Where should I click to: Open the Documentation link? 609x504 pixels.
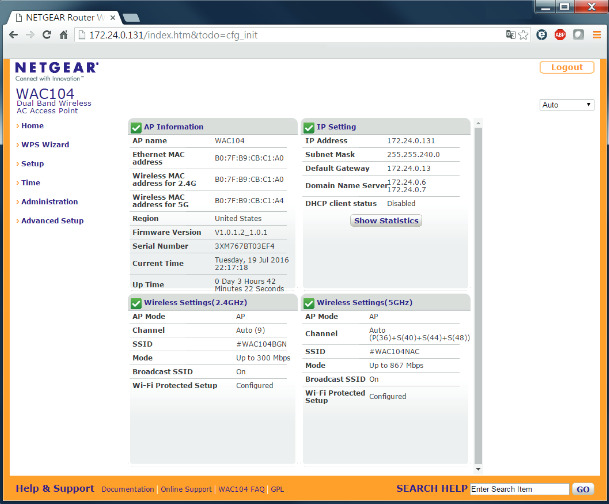pyautogui.click(x=128, y=489)
